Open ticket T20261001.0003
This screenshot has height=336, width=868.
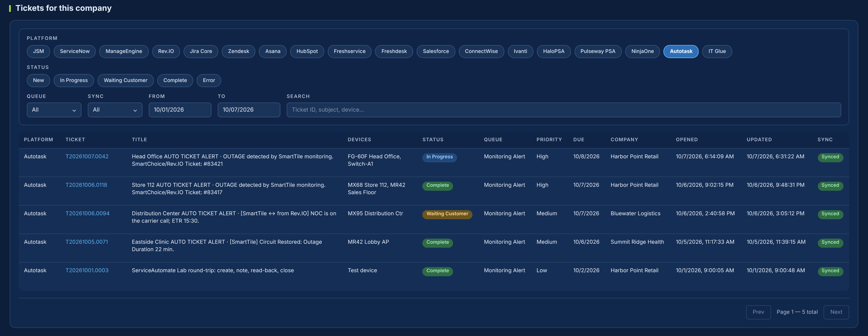point(87,271)
